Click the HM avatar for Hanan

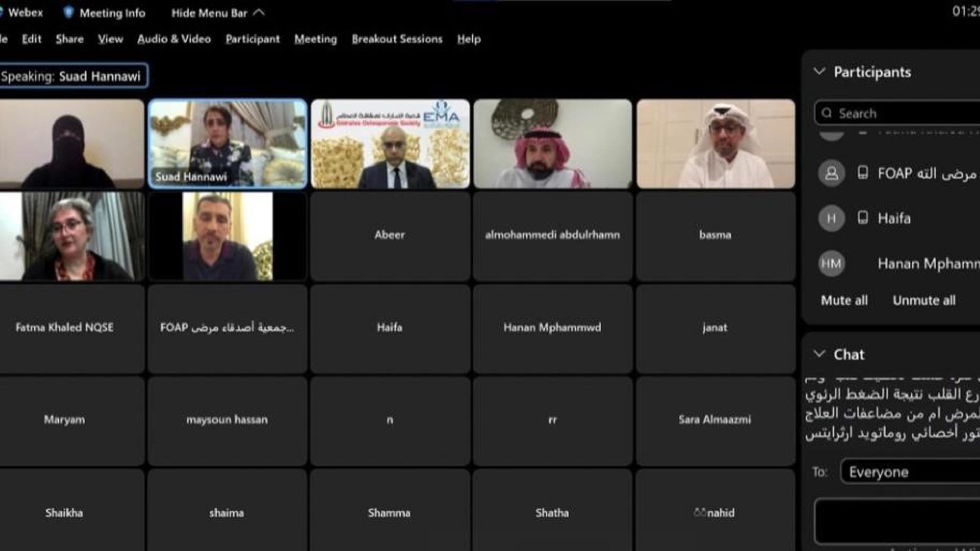pos(831,264)
